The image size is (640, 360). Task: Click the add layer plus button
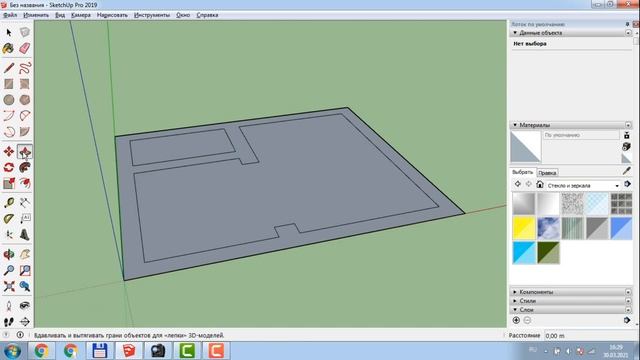click(x=516, y=320)
